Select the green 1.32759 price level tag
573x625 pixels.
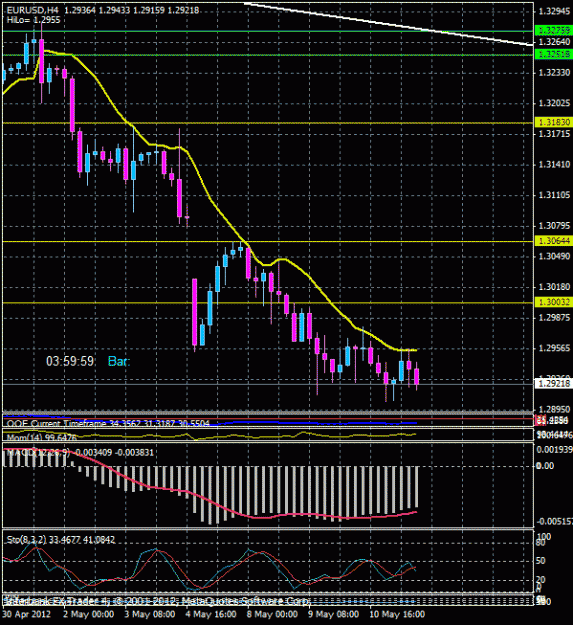click(x=554, y=30)
